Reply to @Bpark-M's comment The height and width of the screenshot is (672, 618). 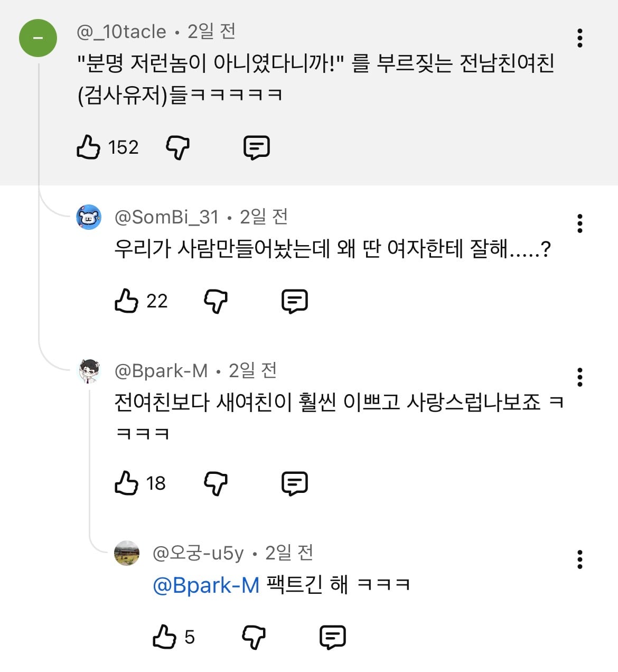point(295,483)
